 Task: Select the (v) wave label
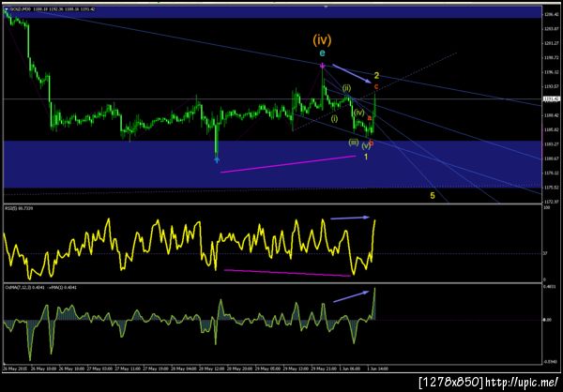pos(366,145)
